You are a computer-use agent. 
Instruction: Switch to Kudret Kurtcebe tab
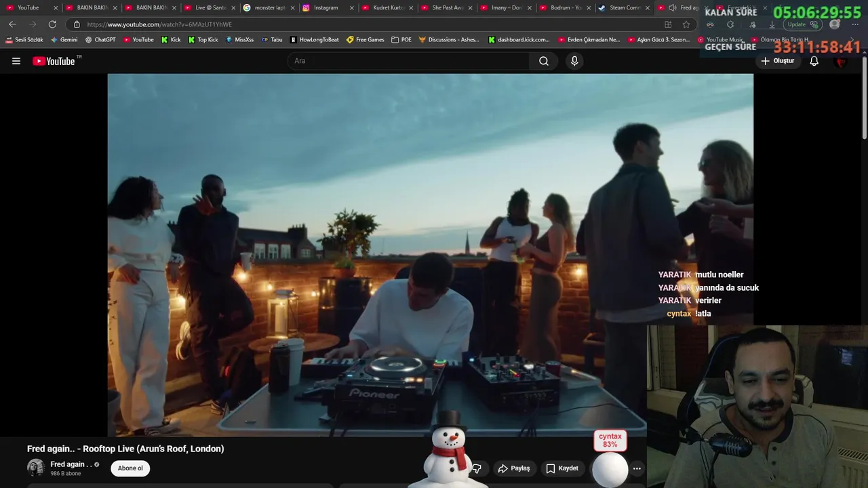click(388, 7)
